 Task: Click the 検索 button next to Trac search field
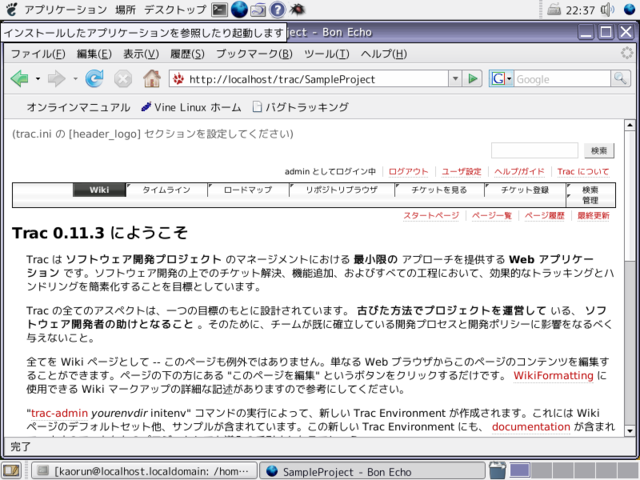pos(599,151)
